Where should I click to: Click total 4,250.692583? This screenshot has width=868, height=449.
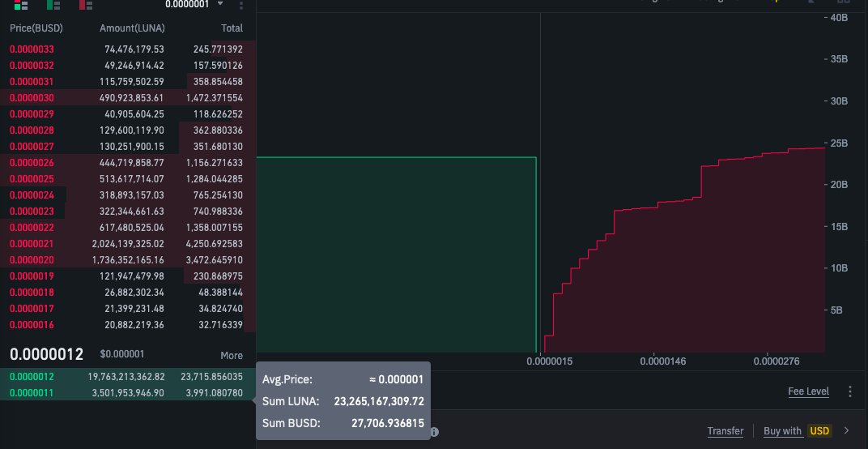click(215, 244)
